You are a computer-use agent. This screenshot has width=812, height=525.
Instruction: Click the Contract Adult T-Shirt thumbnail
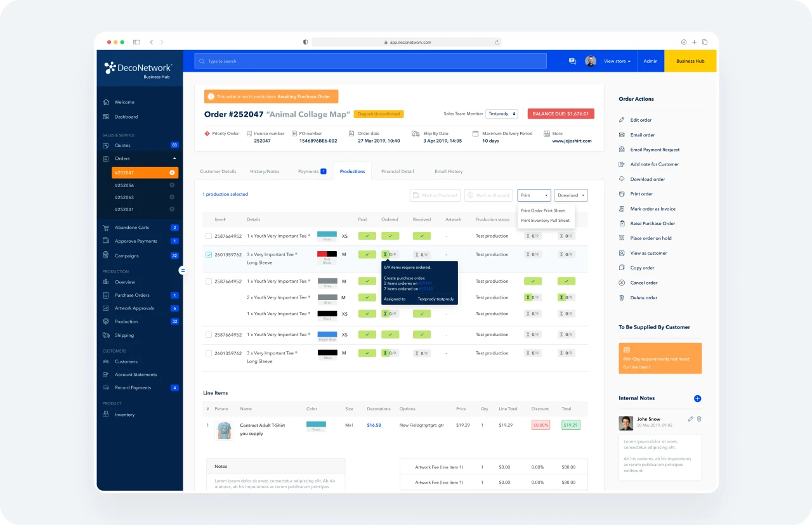(x=223, y=431)
